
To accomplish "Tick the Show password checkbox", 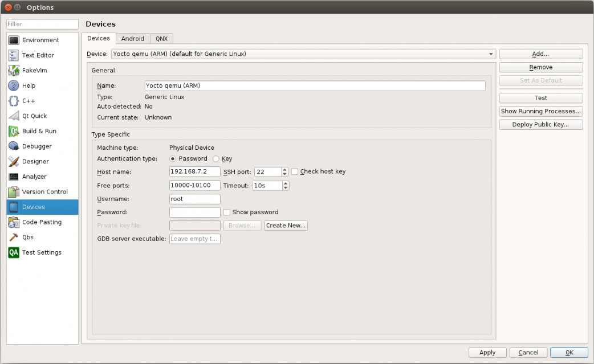I will coord(227,212).
